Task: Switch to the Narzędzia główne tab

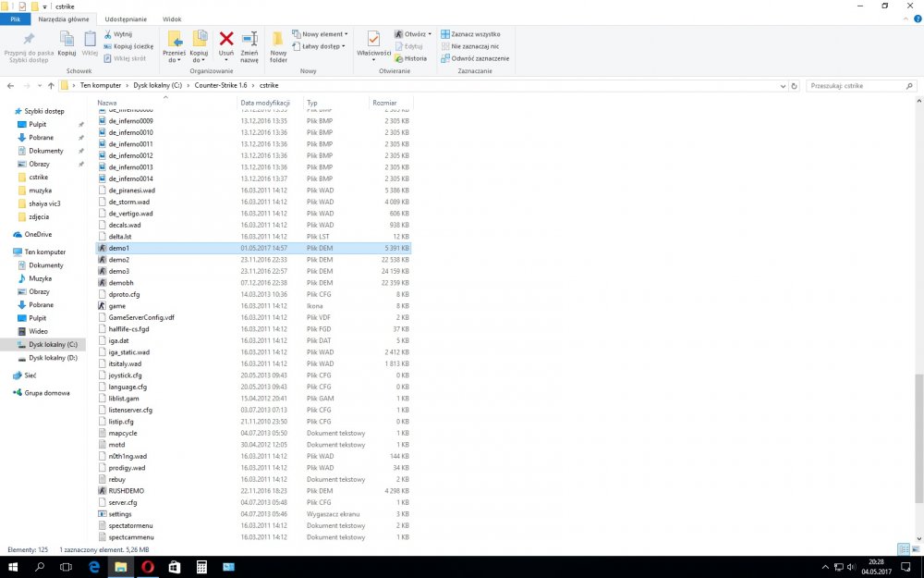Action: click(64, 19)
